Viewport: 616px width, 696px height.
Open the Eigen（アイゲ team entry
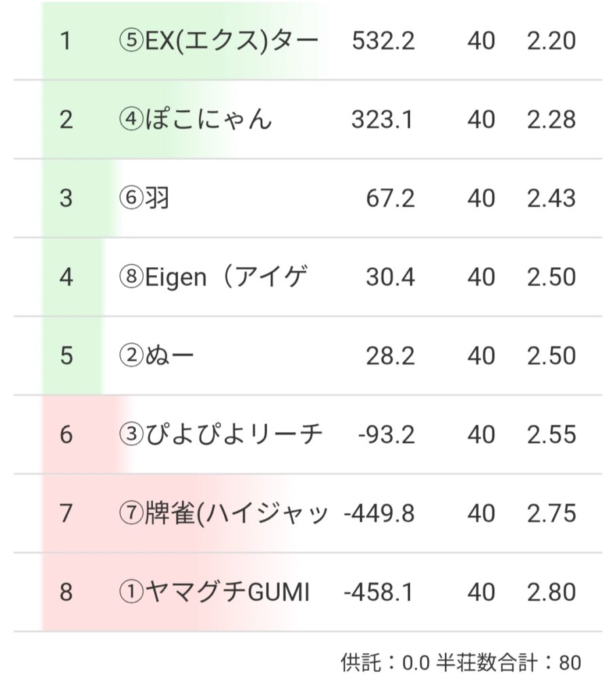pyautogui.click(x=213, y=277)
